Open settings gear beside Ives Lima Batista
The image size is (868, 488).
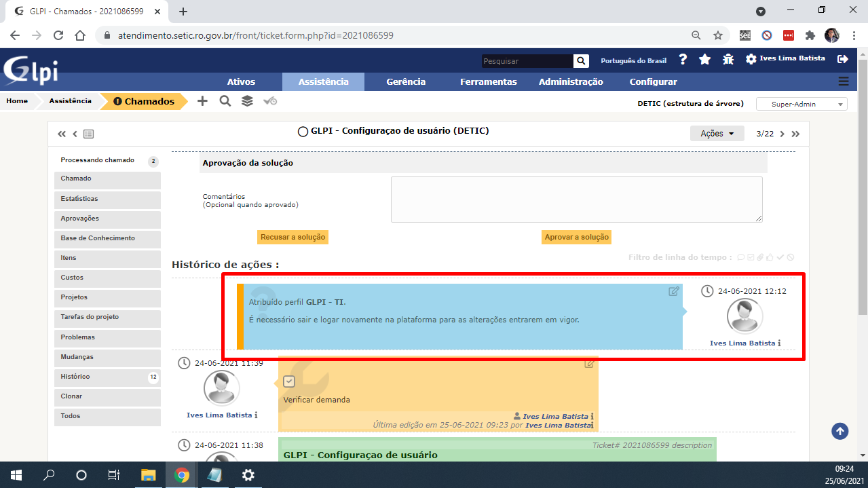[x=751, y=59]
